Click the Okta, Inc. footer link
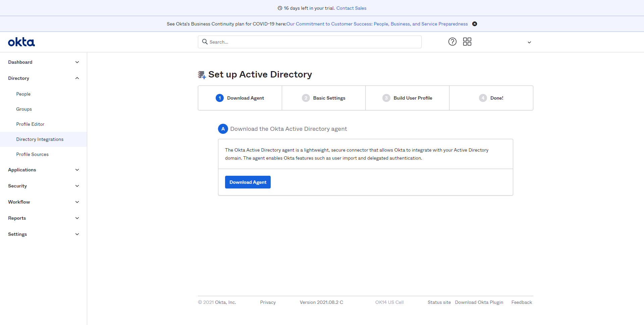 click(225, 302)
